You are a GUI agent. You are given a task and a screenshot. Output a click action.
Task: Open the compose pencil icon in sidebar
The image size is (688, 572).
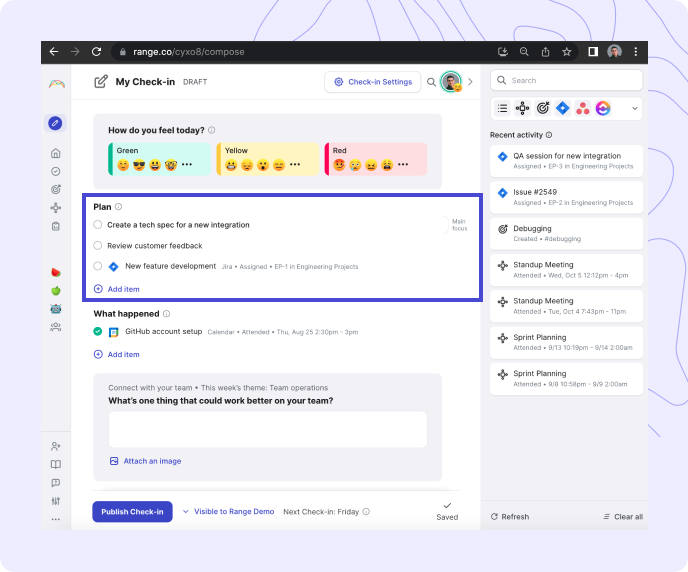coord(55,123)
